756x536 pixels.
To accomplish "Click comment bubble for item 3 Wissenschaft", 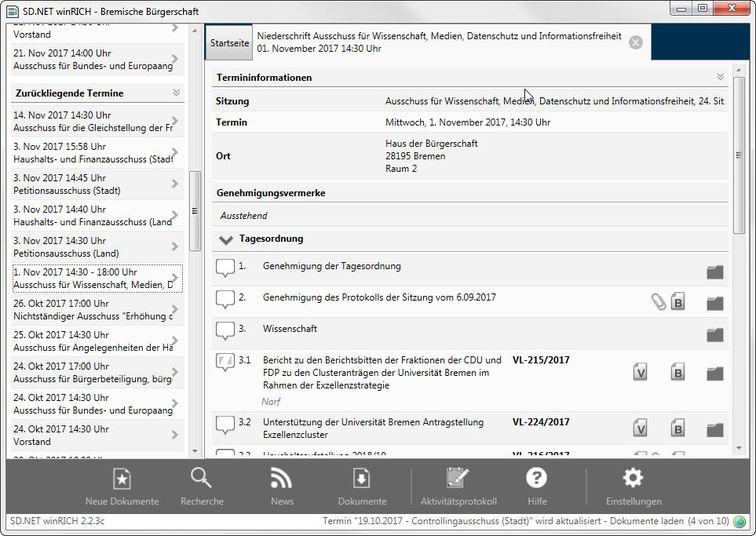I will (225, 332).
